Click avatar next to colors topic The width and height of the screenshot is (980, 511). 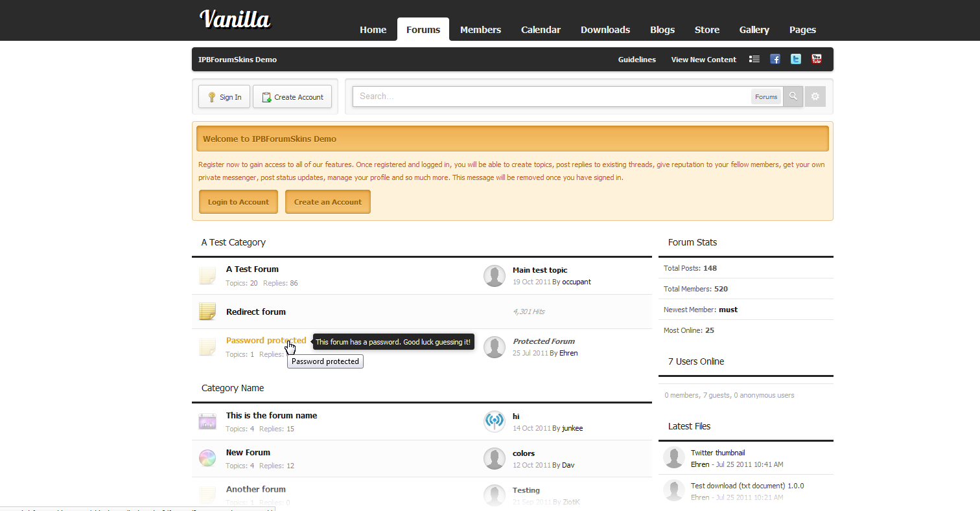click(495, 459)
